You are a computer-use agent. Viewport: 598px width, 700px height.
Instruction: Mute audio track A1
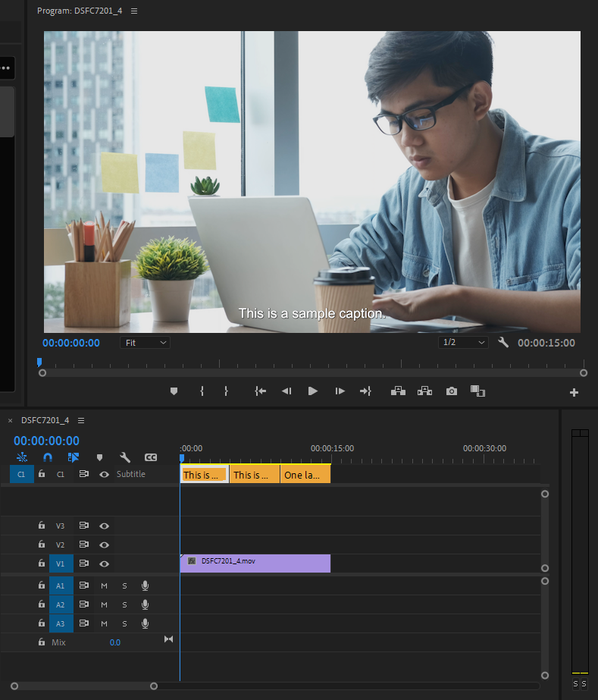pos(105,585)
